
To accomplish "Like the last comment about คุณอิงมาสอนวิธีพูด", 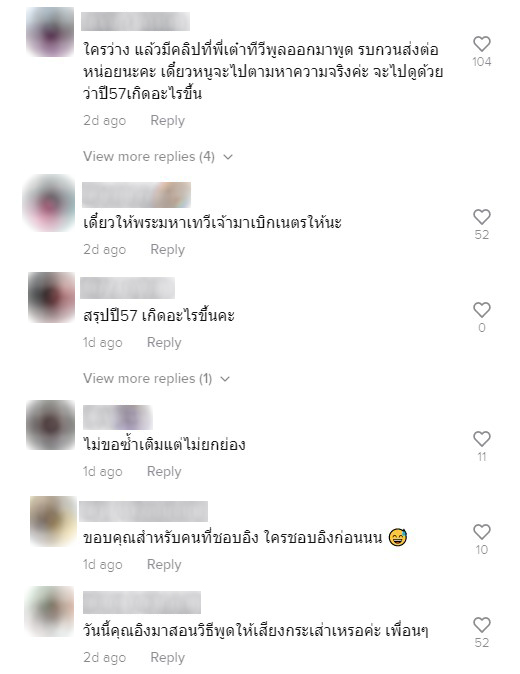I will (481, 625).
